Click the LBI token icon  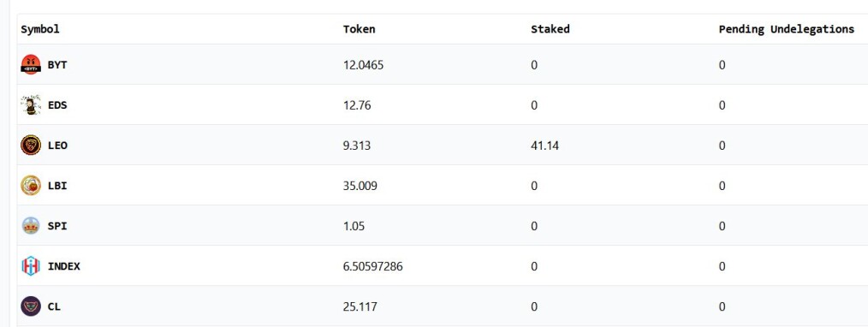[31, 186]
